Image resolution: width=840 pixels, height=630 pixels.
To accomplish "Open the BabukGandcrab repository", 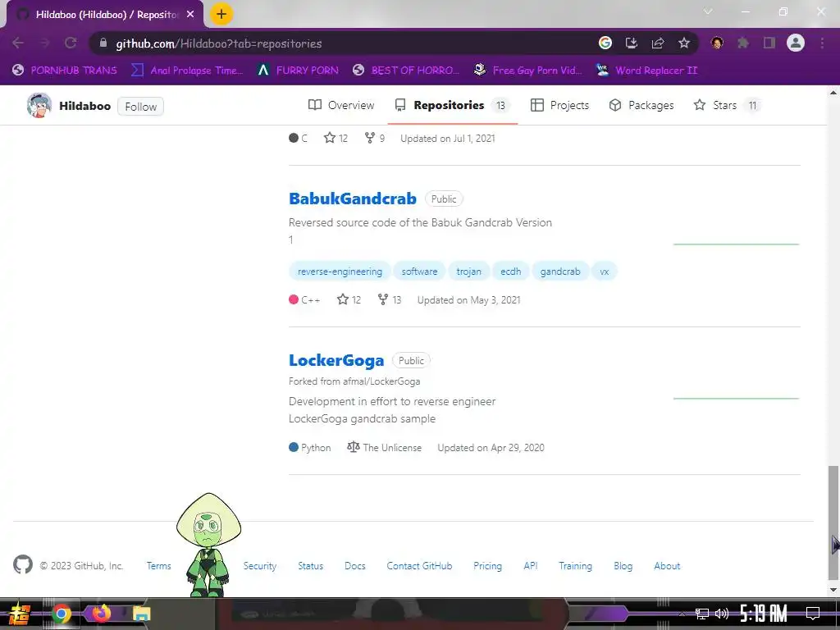I will [353, 199].
